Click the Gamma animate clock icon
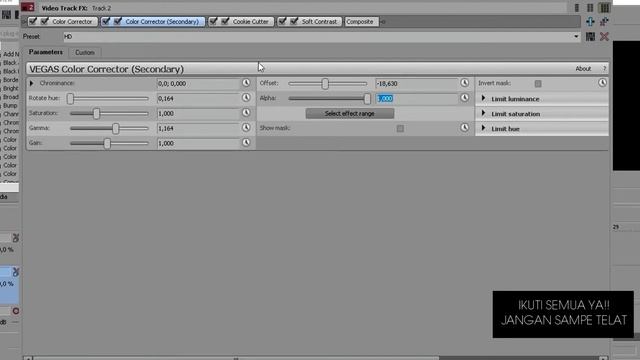 (246, 128)
